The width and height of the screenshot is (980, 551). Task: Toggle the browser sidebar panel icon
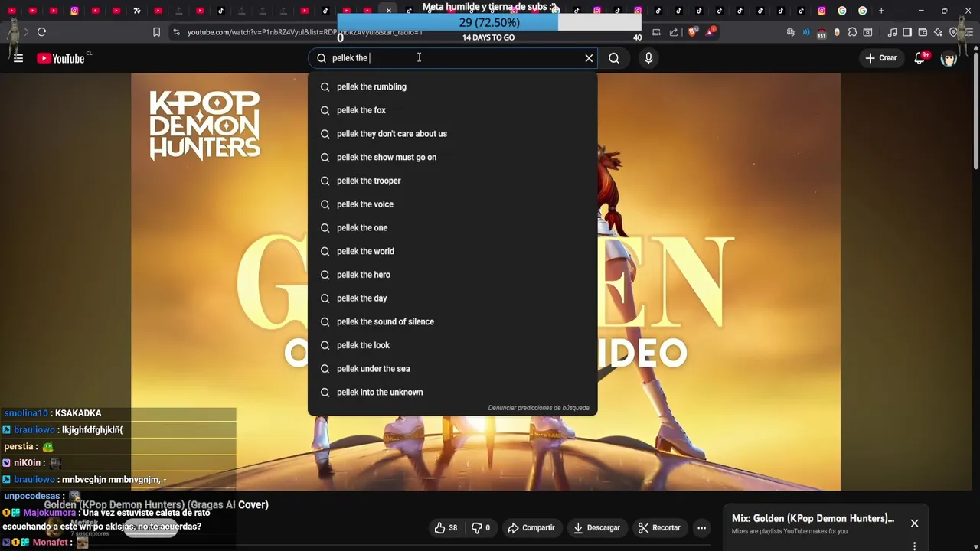pos(907,32)
